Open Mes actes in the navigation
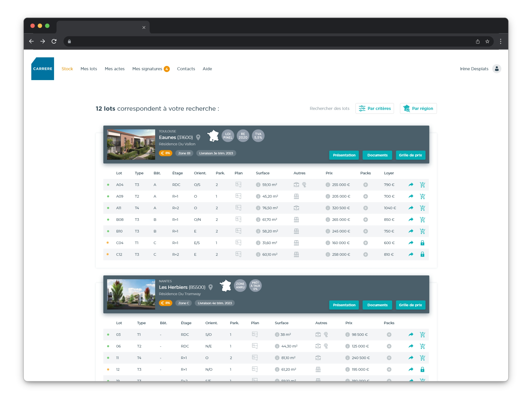The image size is (532, 399). [x=115, y=69]
